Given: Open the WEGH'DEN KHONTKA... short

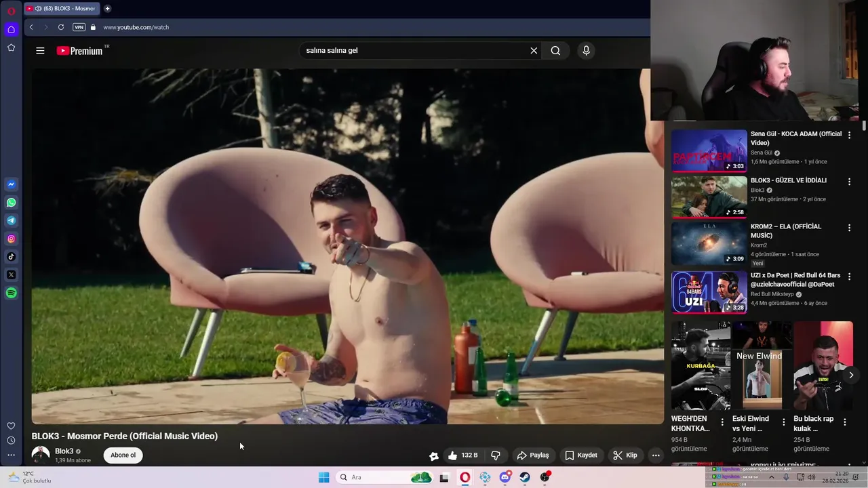Looking at the screenshot, I should click(x=701, y=366).
